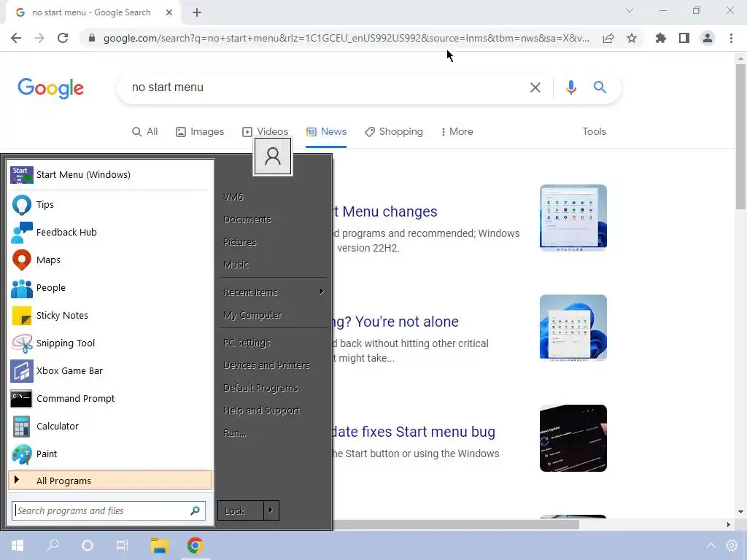The height and width of the screenshot is (560, 747).
Task: Open Paint from the start menu
Action: pos(110,454)
